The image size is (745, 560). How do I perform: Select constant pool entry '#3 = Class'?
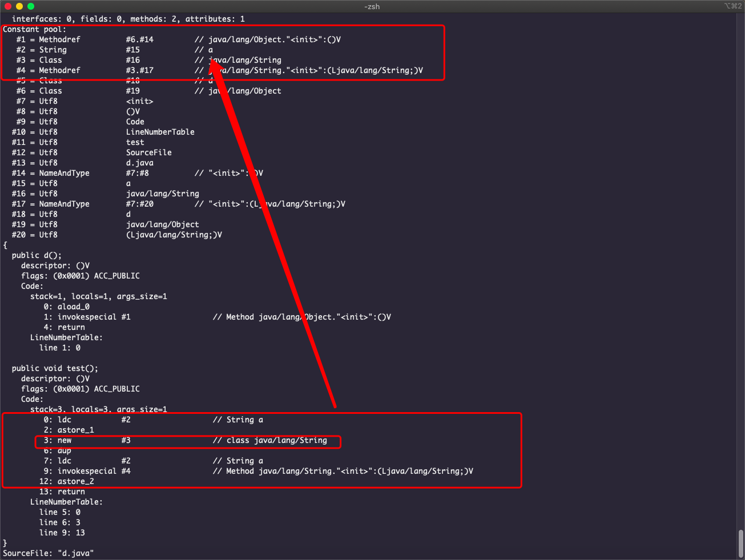[149, 60]
